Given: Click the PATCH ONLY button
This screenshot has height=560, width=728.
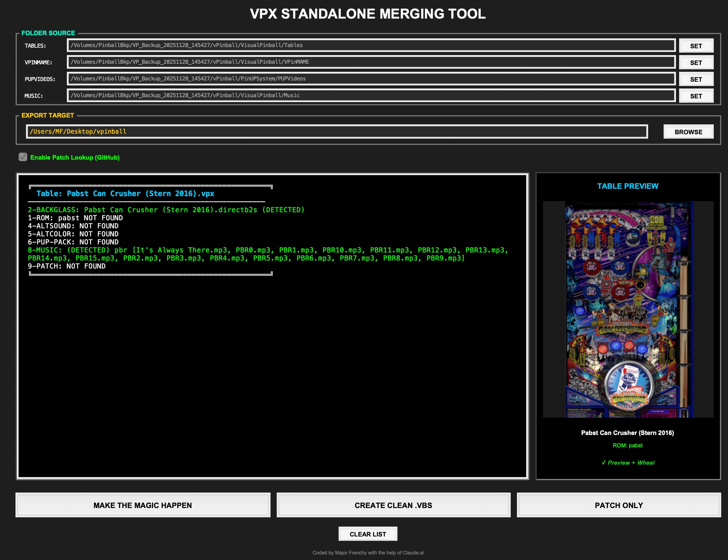Looking at the screenshot, I should (x=618, y=505).
